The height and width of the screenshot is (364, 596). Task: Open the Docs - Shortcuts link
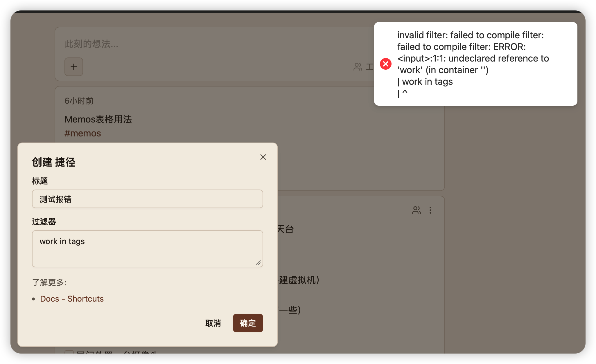pos(72,299)
